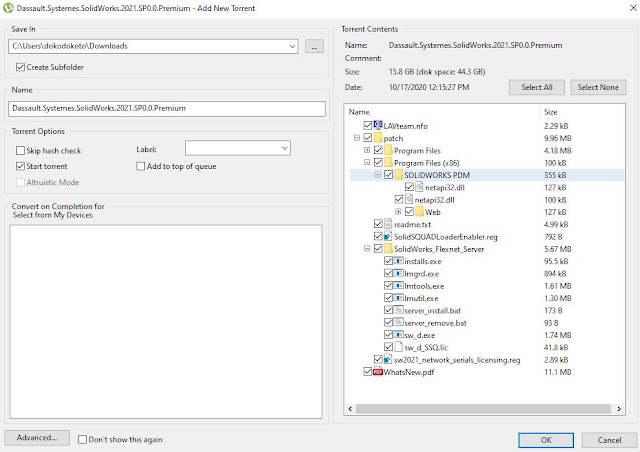The height and width of the screenshot is (452, 640).
Task: Toggle the Create Subfolder checkbox
Action: (x=20, y=67)
